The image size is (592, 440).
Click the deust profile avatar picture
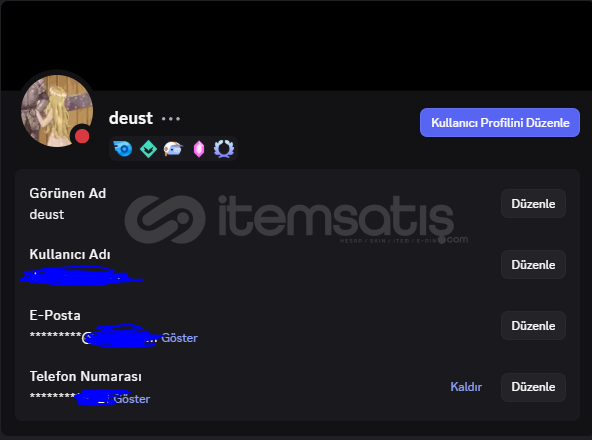(x=57, y=111)
